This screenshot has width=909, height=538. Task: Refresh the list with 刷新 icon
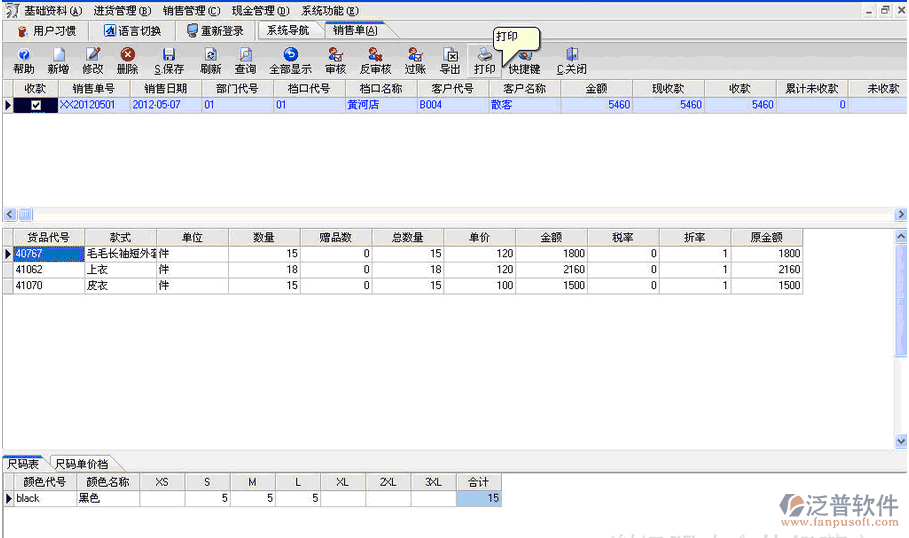coord(210,61)
